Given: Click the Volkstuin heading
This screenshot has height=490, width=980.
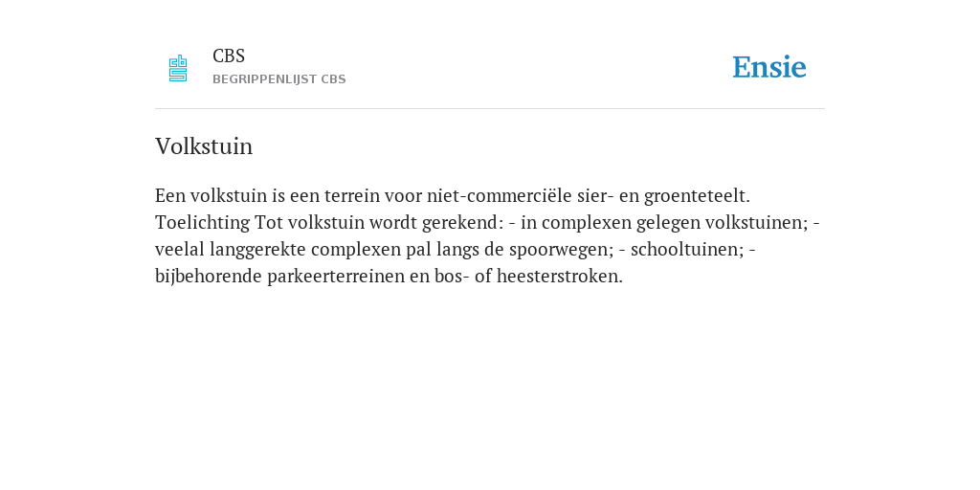Looking at the screenshot, I should (x=204, y=146).
